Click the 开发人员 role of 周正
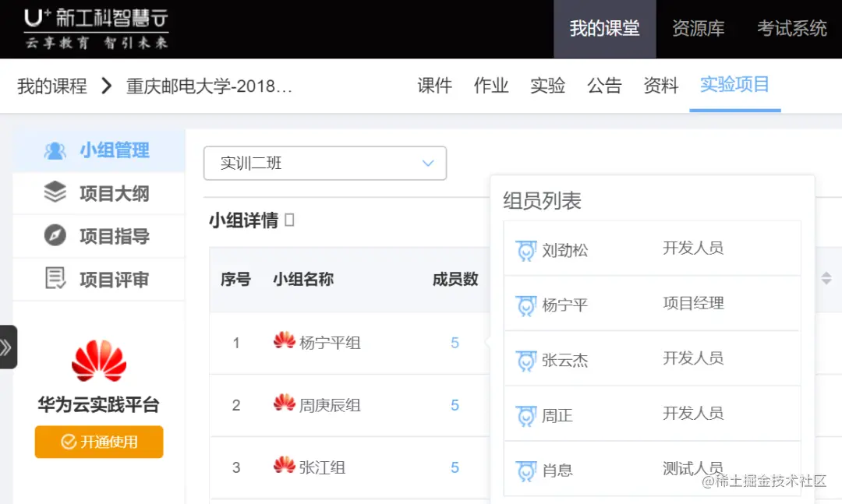 pos(693,414)
